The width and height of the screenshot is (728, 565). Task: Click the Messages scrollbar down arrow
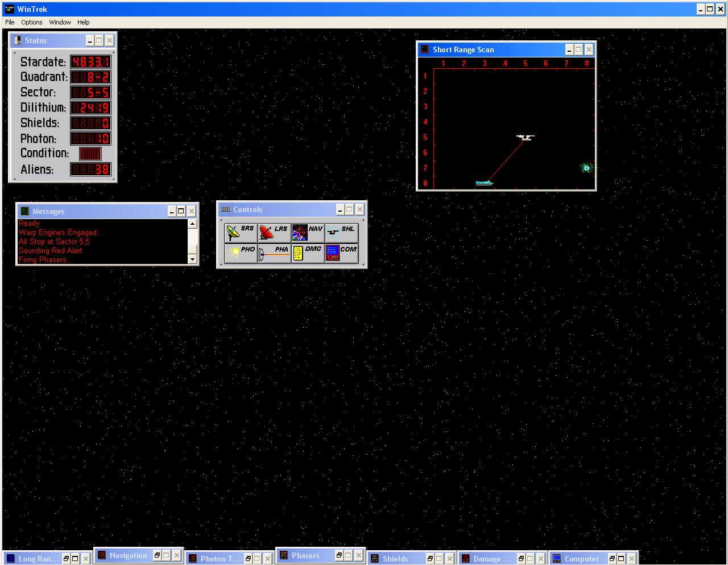(x=192, y=259)
